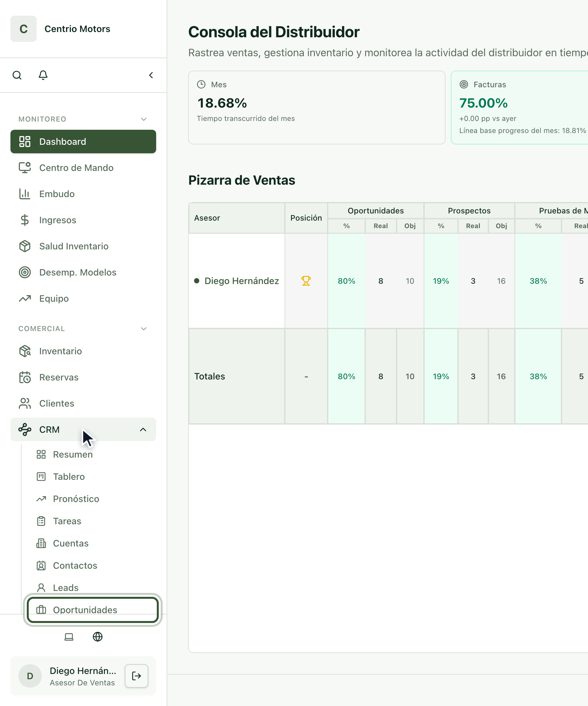Open the notifications bell
This screenshot has height=706, width=588.
(x=43, y=75)
